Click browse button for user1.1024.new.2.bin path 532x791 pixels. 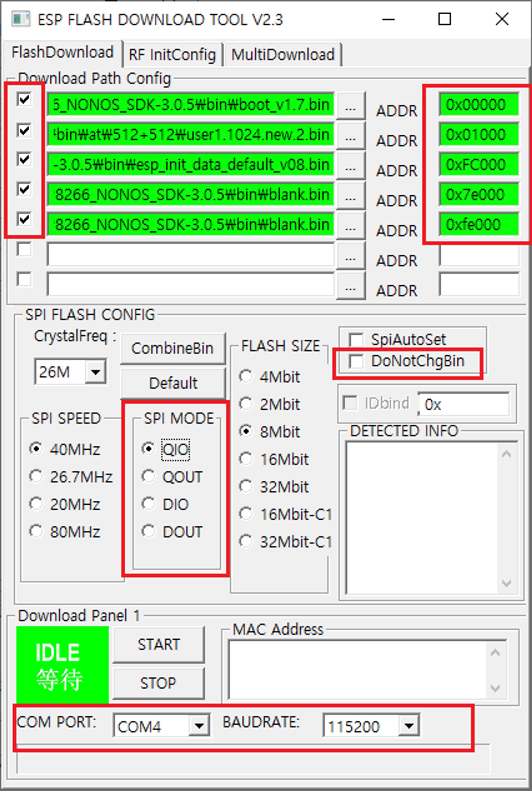(x=350, y=135)
